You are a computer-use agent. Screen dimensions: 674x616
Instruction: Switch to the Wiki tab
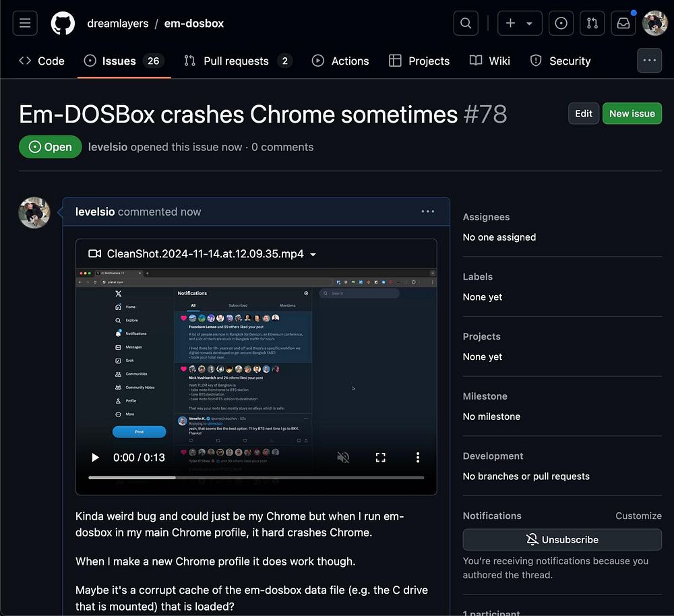(489, 61)
